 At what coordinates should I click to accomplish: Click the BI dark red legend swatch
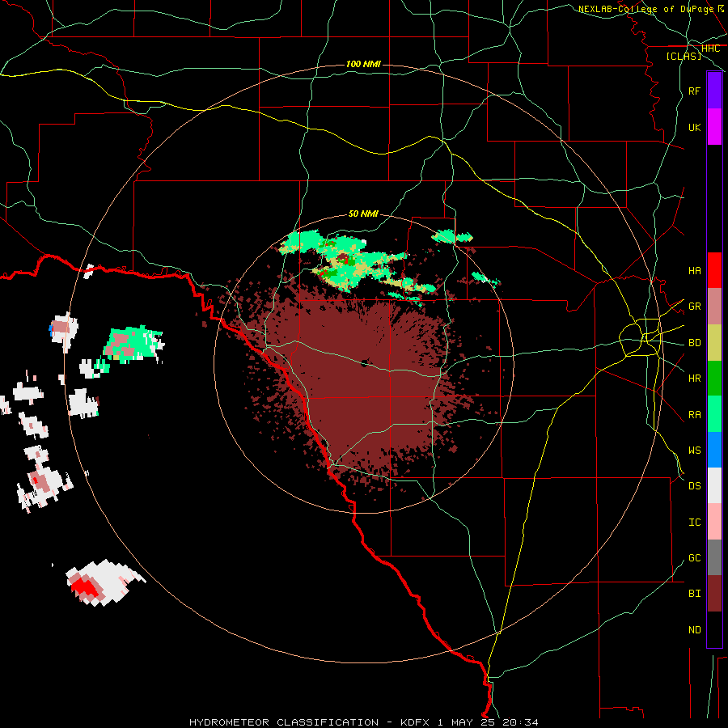pos(714,593)
